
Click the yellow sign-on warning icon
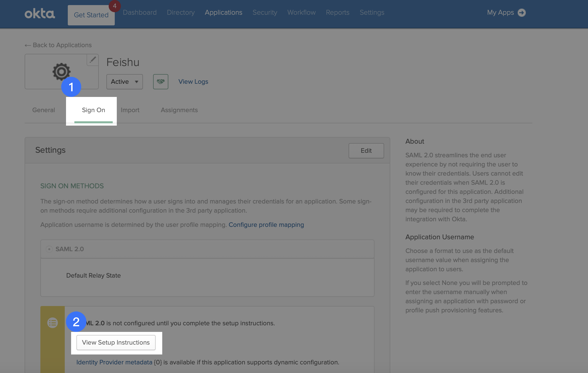52,323
